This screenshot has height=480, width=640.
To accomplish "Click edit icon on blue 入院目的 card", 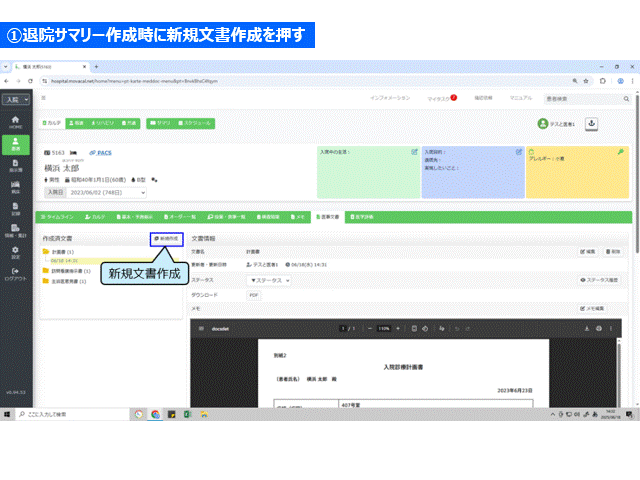I will tap(518, 152).
